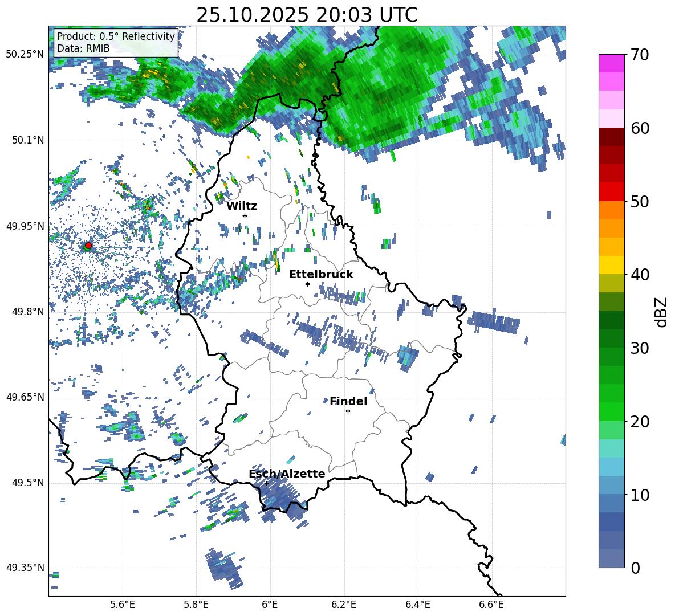Click the red radar site marker
675x616 pixels.
[88, 246]
